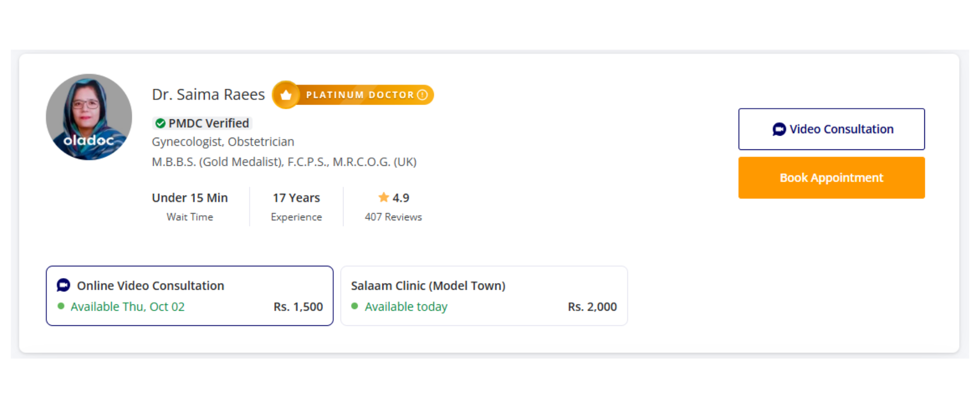The height and width of the screenshot is (408, 980).
Task: Click the video chat icon beside Online Video Consultation
Action: coord(64,285)
